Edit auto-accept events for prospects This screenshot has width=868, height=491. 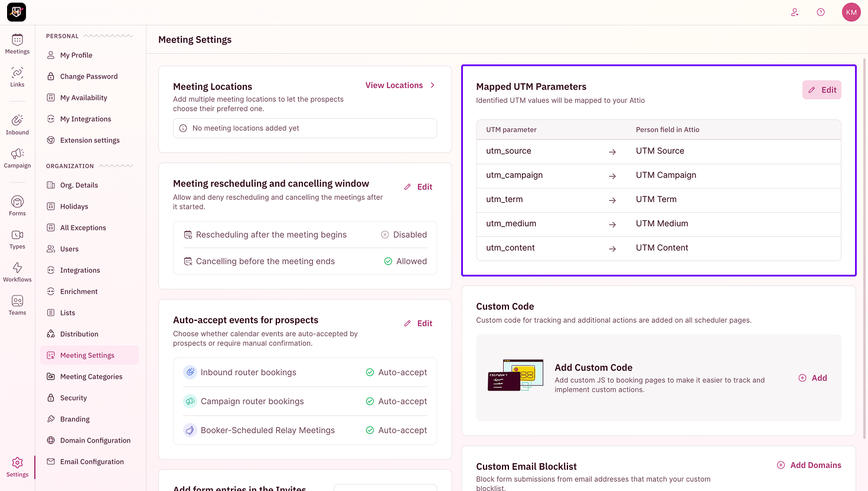pyautogui.click(x=419, y=323)
